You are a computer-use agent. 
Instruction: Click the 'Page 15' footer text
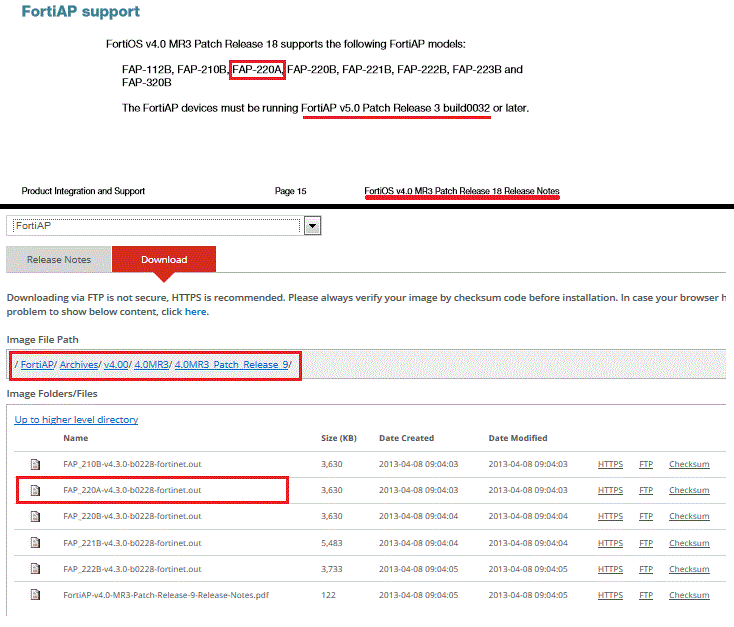(290, 191)
